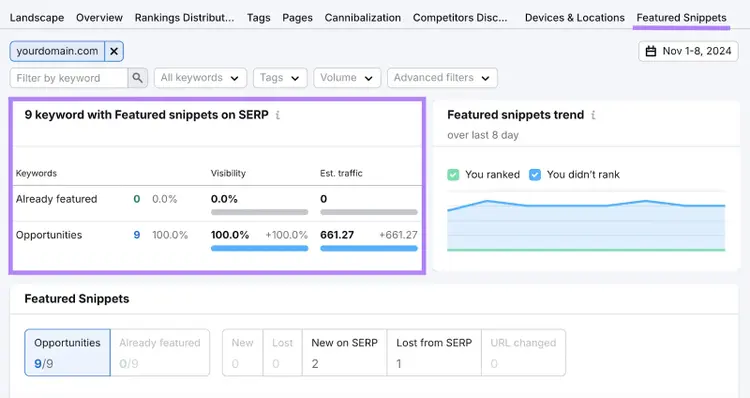Click the featured snippets trend chart

click(586, 221)
